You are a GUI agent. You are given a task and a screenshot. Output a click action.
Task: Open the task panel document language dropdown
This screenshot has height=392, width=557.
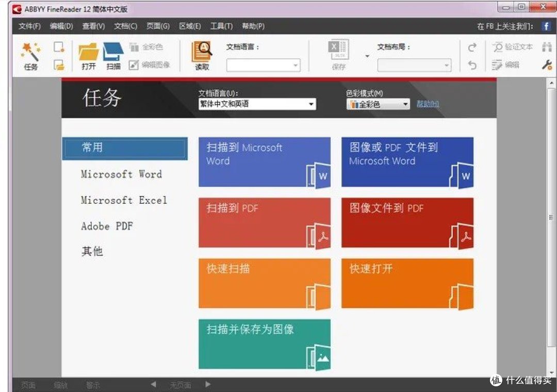click(257, 104)
